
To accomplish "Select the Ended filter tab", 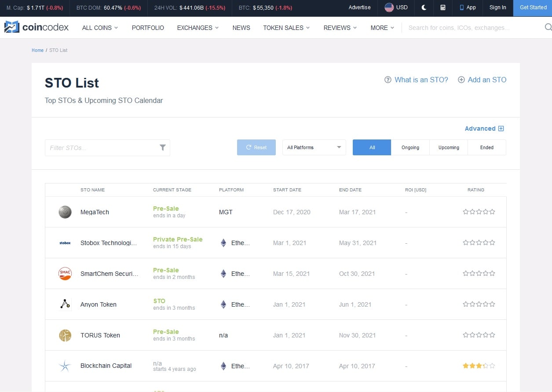I will point(487,147).
